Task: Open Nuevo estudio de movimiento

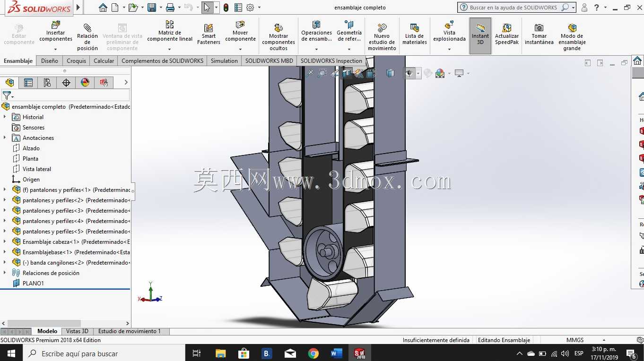Action: coord(382,37)
